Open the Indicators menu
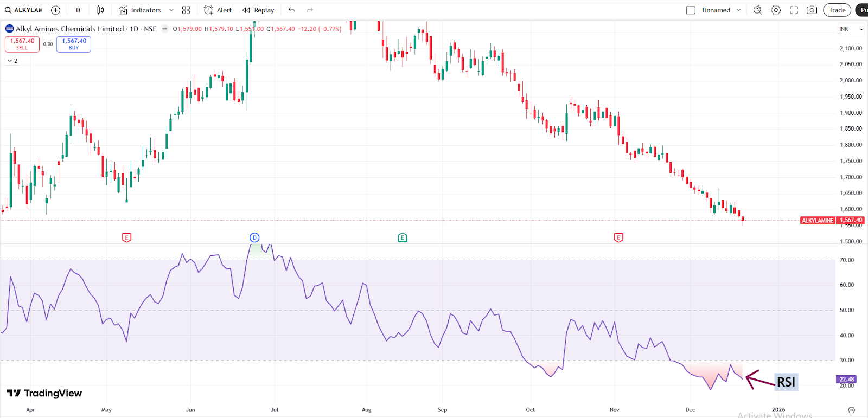This screenshot has width=868, height=418. (x=140, y=10)
